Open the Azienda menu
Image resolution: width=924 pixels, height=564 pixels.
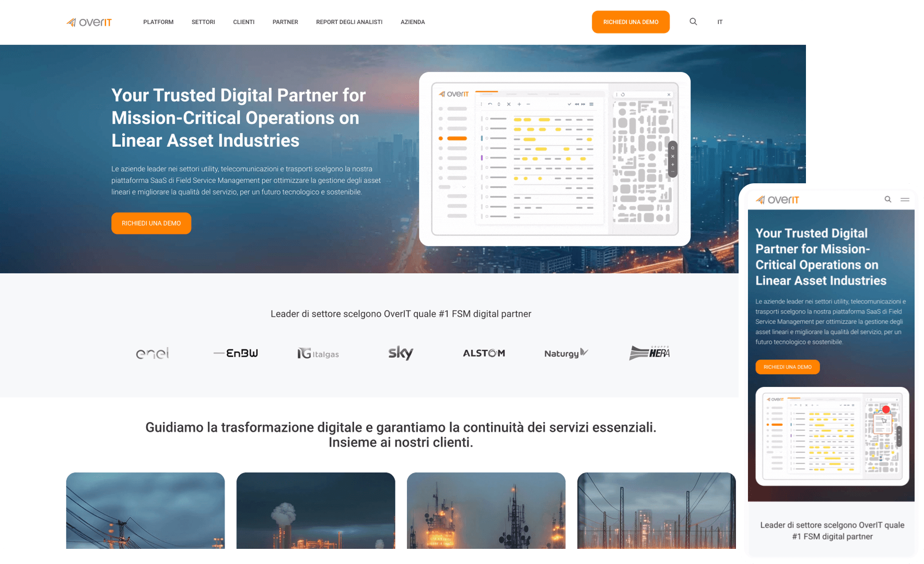[x=413, y=22]
